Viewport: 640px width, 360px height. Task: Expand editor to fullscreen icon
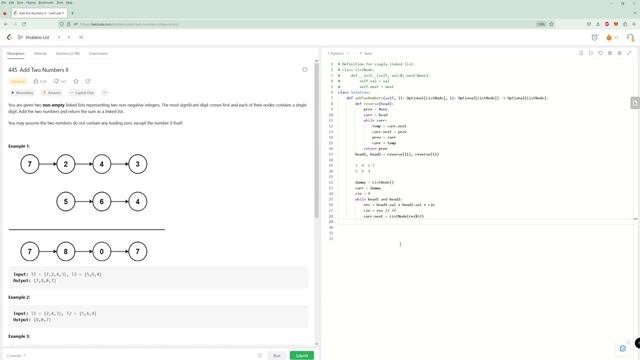[629, 53]
